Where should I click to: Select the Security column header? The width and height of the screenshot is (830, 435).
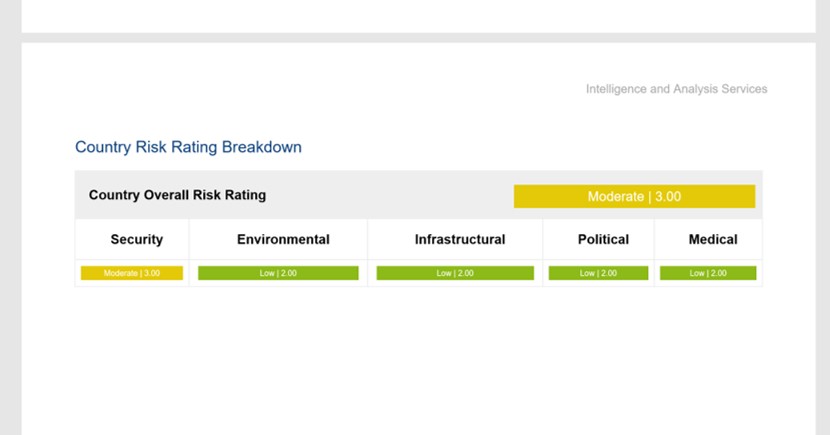point(136,240)
